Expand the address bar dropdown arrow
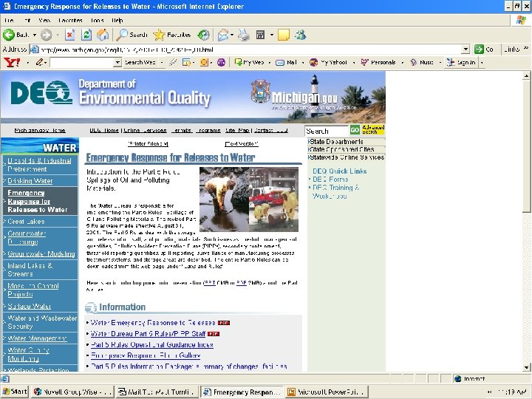Image resolution: width=532 pixels, height=399 pixels. [465, 50]
